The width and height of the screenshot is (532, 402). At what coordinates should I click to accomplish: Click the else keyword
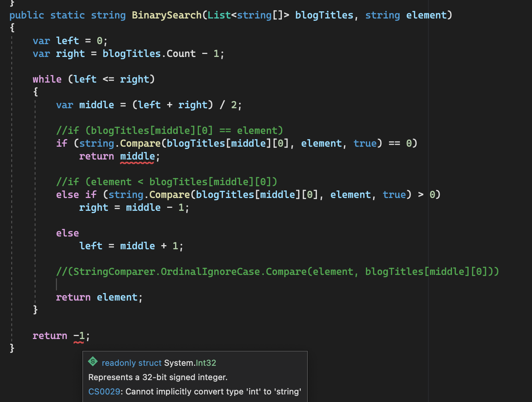coord(67,233)
